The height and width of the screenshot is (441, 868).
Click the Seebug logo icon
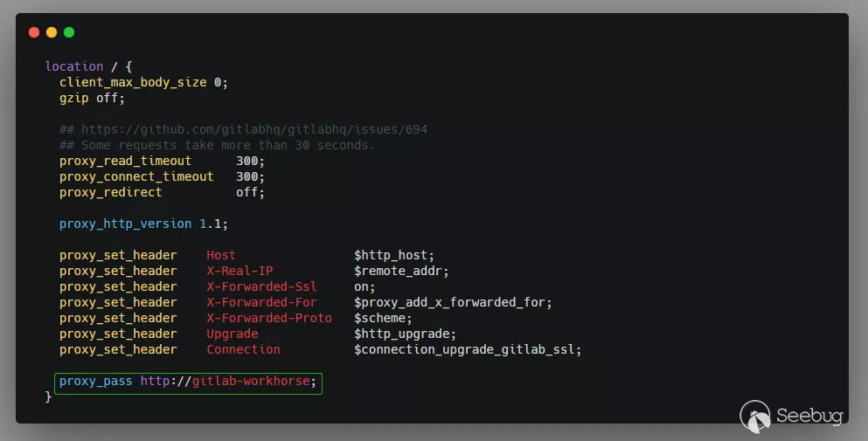755,416
